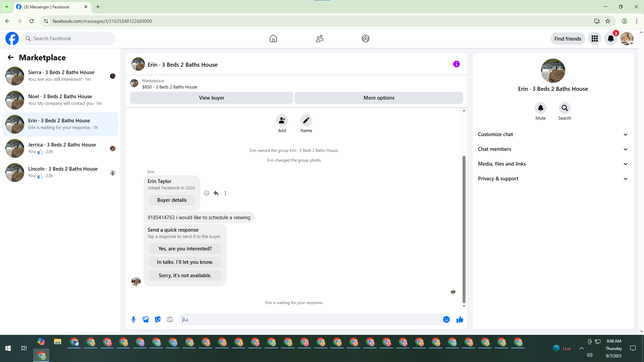
Task: Open the Lincoln conversation
Action: pos(60,173)
